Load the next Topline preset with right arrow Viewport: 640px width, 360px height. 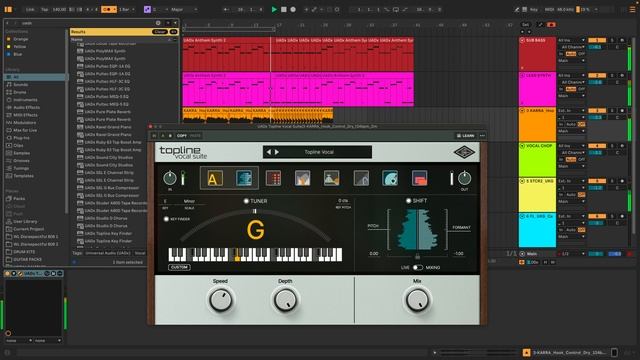[x=277, y=152]
